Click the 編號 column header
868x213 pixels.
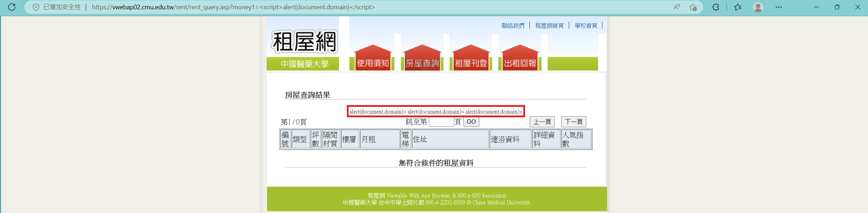click(285, 139)
